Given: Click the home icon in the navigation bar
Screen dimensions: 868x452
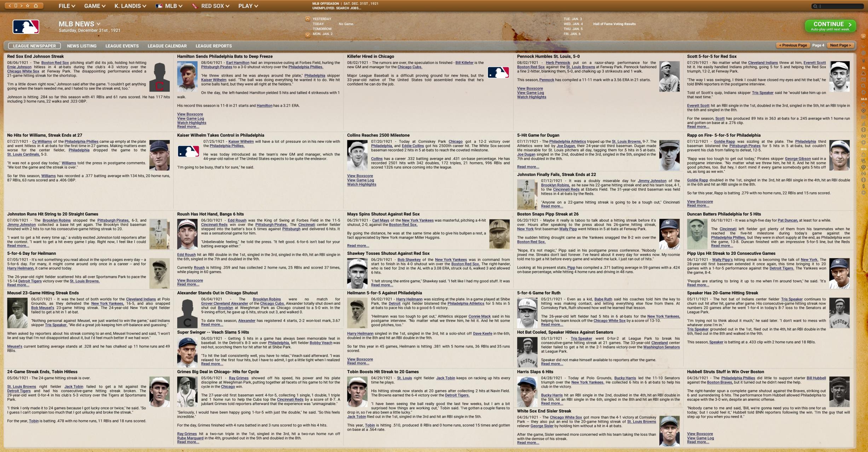Looking at the screenshot, I should (36, 6).
